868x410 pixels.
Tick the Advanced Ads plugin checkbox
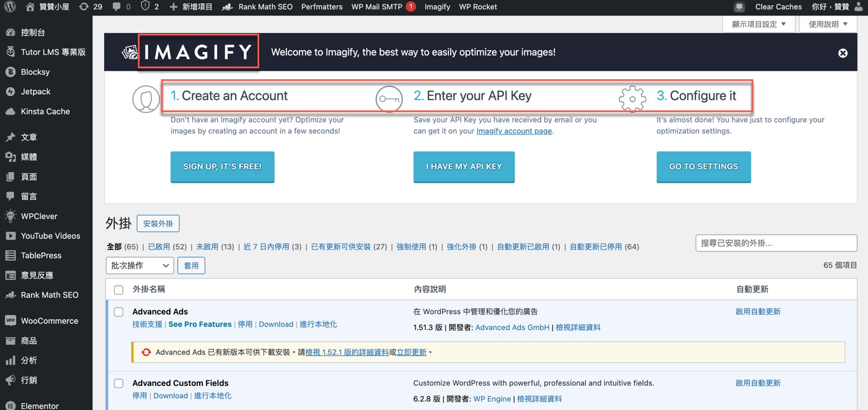[x=118, y=312]
